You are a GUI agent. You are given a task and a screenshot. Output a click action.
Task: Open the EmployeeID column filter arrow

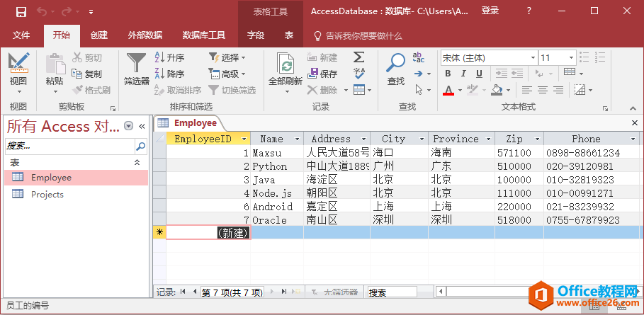pyautogui.click(x=244, y=139)
